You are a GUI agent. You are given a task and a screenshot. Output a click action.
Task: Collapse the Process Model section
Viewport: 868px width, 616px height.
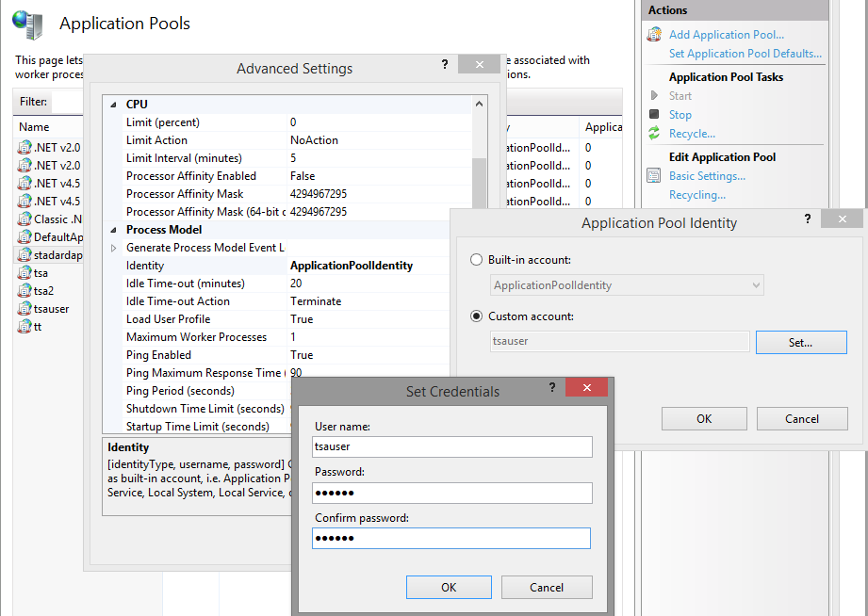113,230
